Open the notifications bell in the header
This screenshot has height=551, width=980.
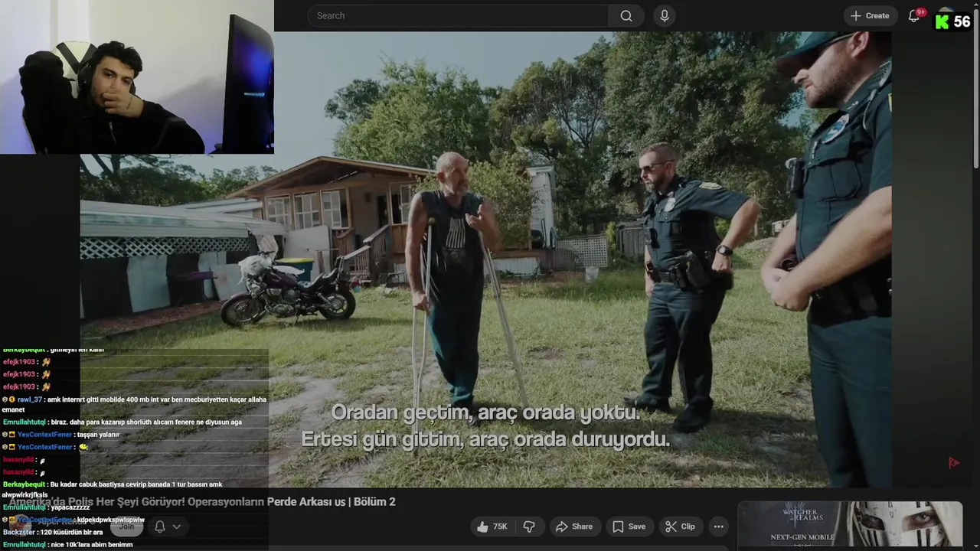click(x=914, y=16)
